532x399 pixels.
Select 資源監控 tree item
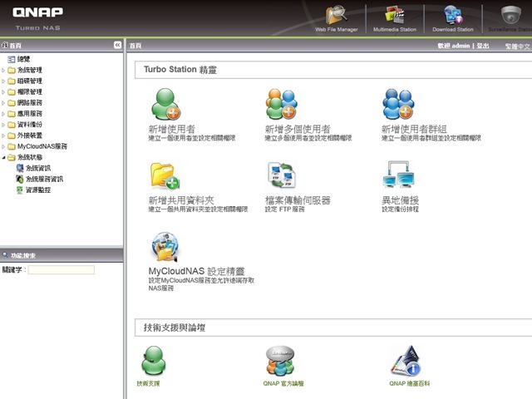point(38,190)
